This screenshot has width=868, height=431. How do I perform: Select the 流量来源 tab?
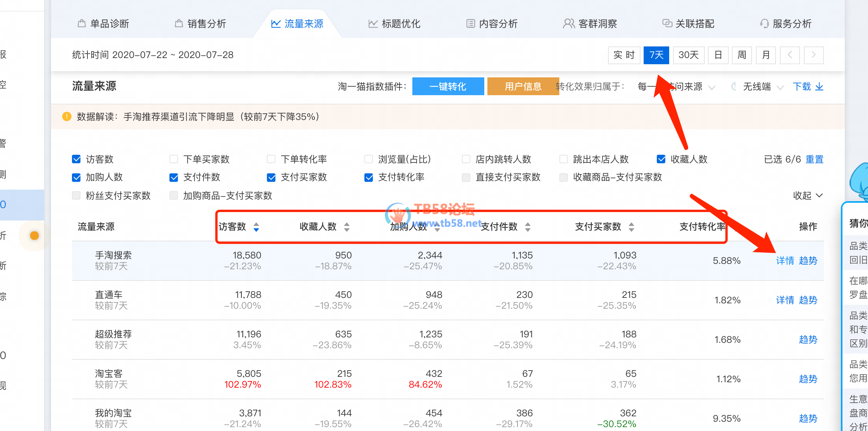coord(297,24)
